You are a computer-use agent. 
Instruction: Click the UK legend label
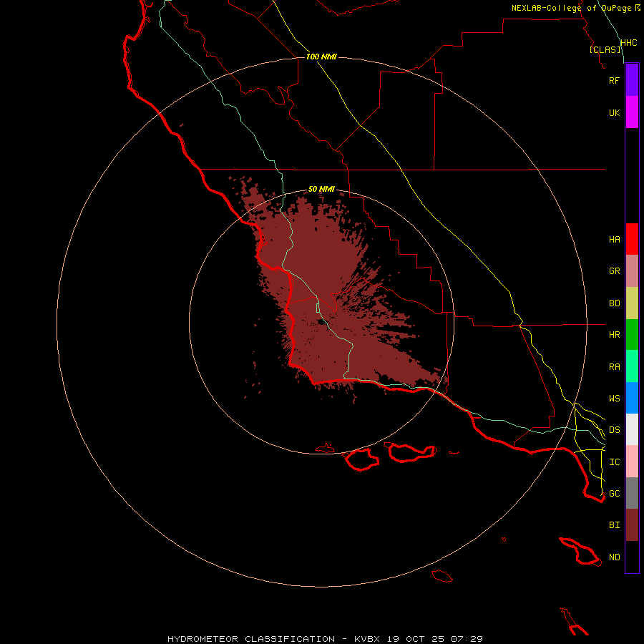pos(614,112)
